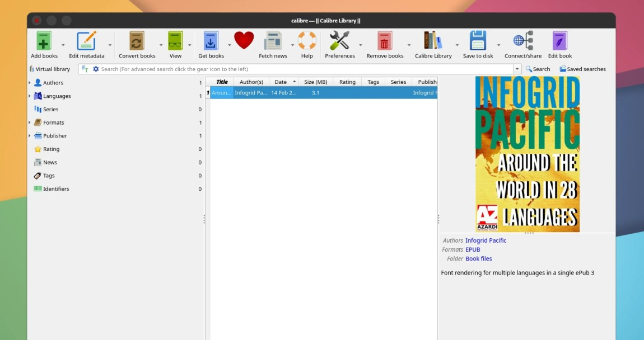Image resolution: width=644 pixels, height=340 pixels.
Task: Click the book cover thumbnail
Action: pos(528,154)
